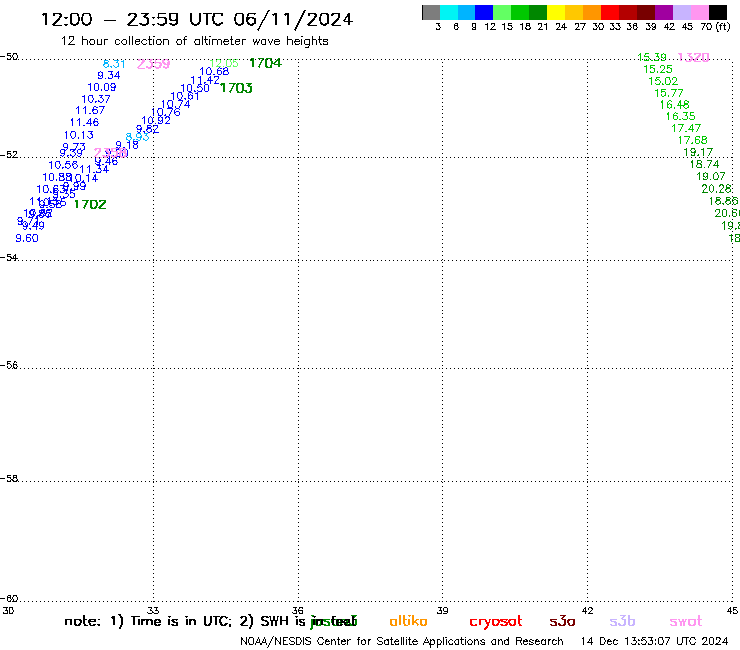Click the pink 2359 label near the top
Screen dimensions: 740x650
point(153,64)
